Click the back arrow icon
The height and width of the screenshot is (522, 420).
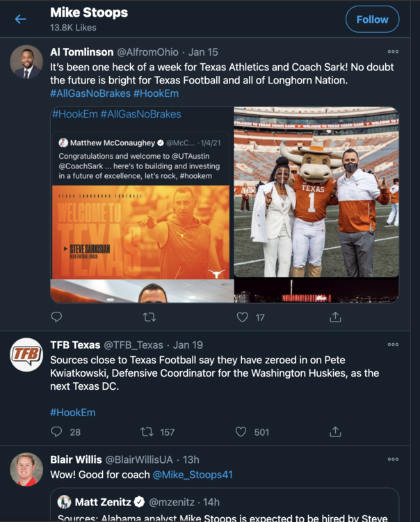point(20,19)
